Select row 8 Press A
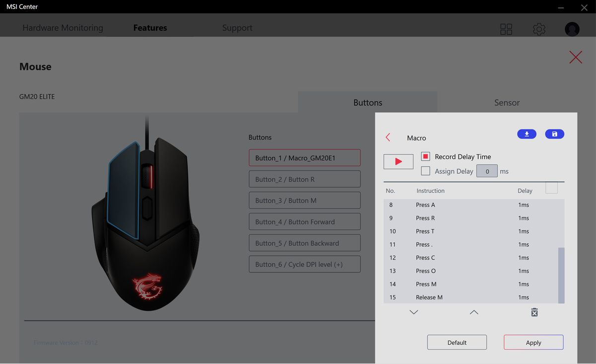The height and width of the screenshot is (364, 596). pos(471,205)
